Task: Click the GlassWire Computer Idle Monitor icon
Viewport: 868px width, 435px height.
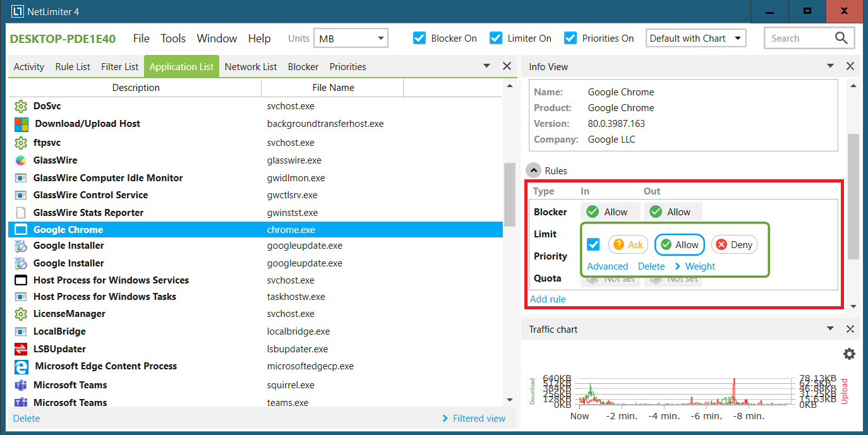Action: [x=21, y=178]
